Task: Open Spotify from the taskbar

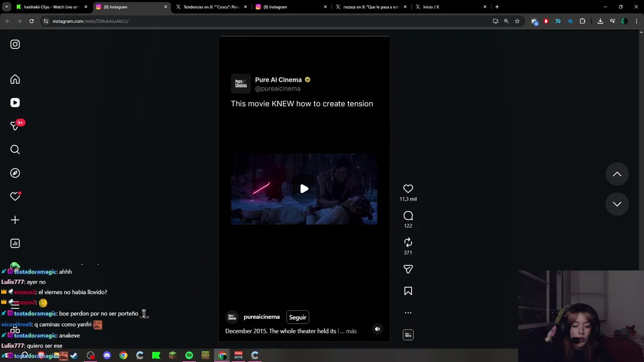Action: [x=189, y=355]
